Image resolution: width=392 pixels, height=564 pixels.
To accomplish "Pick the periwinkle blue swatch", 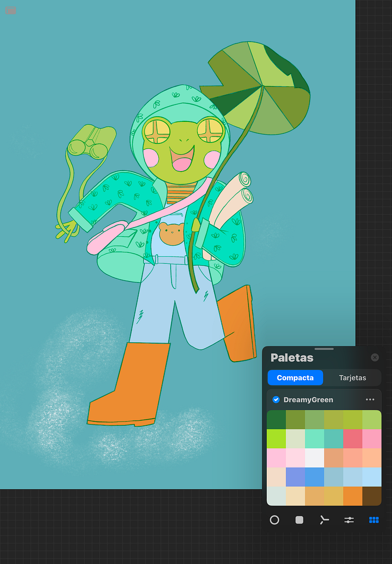I will (295, 477).
